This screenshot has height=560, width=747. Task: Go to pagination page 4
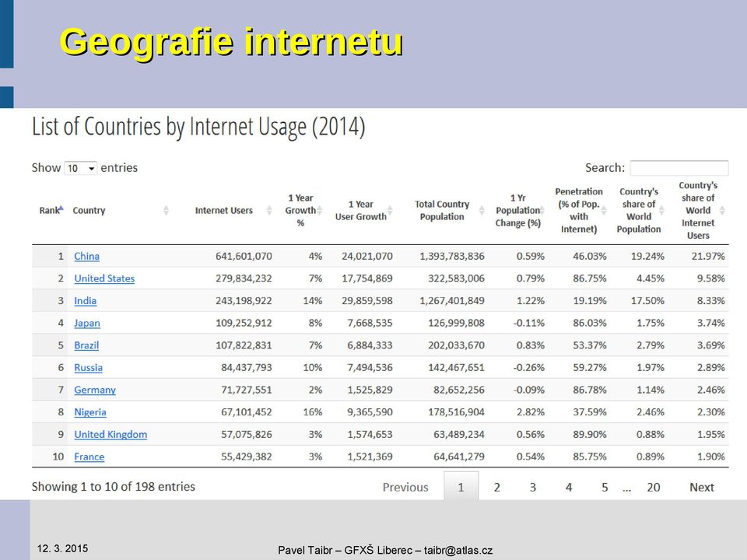pos(569,487)
